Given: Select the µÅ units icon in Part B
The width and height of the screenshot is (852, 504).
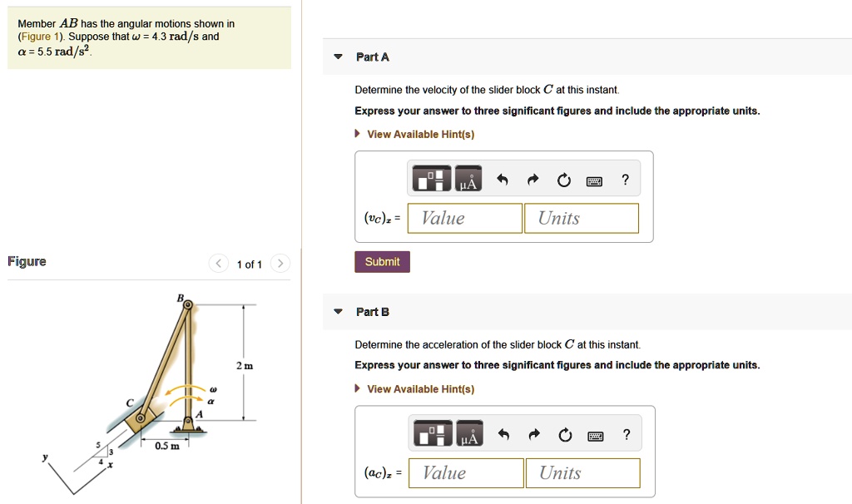Looking at the screenshot, I should click(468, 433).
